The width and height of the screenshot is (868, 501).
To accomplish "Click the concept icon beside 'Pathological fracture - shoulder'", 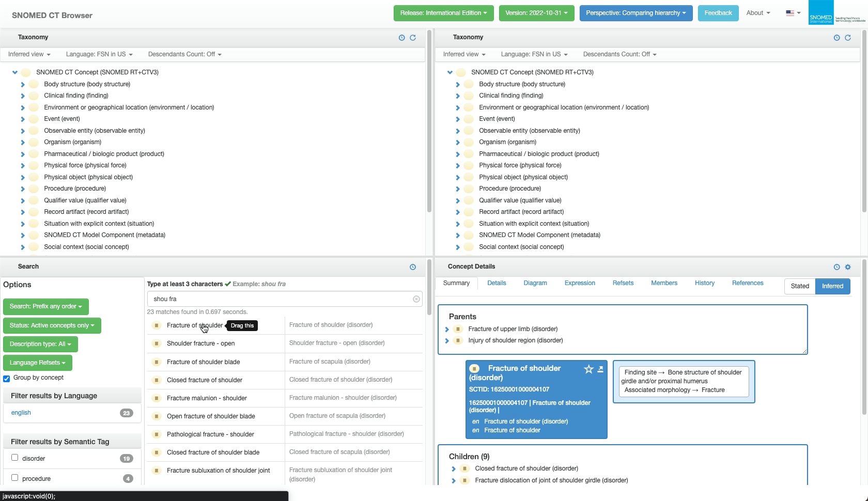I will coord(157,434).
